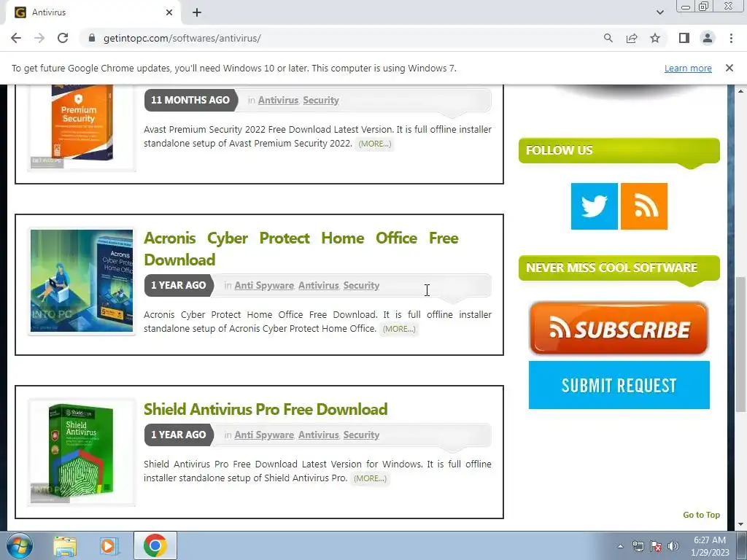Launch Windows Media Player from taskbar
The image size is (747, 560).
pos(109,546)
